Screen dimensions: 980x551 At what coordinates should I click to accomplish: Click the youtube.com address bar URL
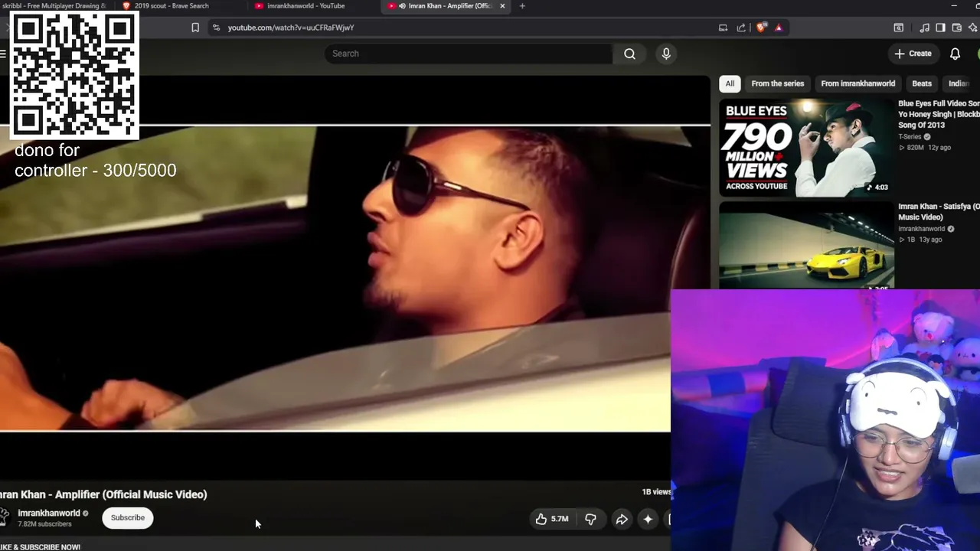291,28
